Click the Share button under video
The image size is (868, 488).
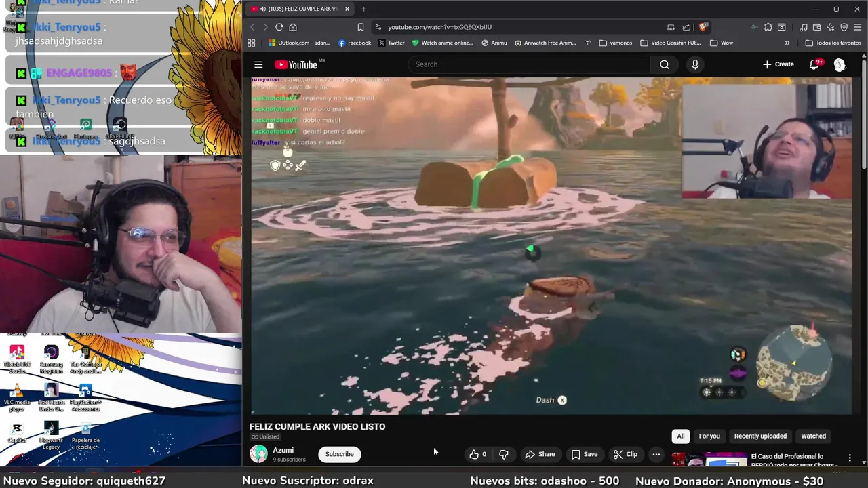(x=540, y=454)
